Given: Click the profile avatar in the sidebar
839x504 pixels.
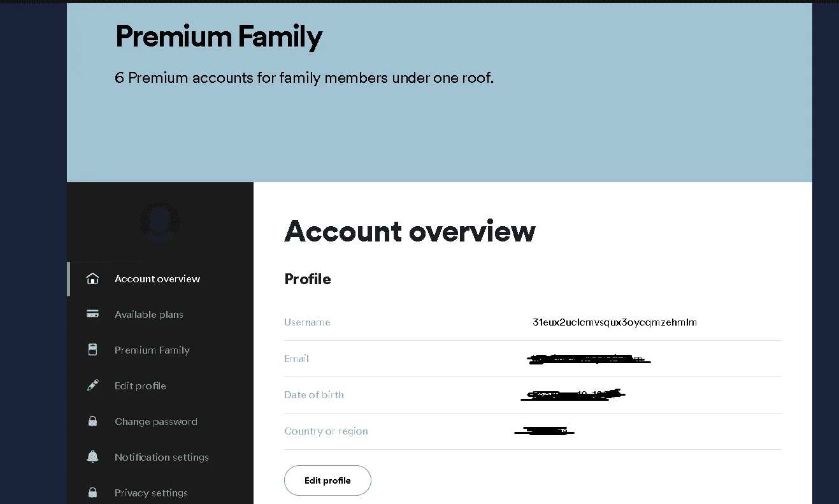Looking at the screenshot, I should (x=160, y=222).
